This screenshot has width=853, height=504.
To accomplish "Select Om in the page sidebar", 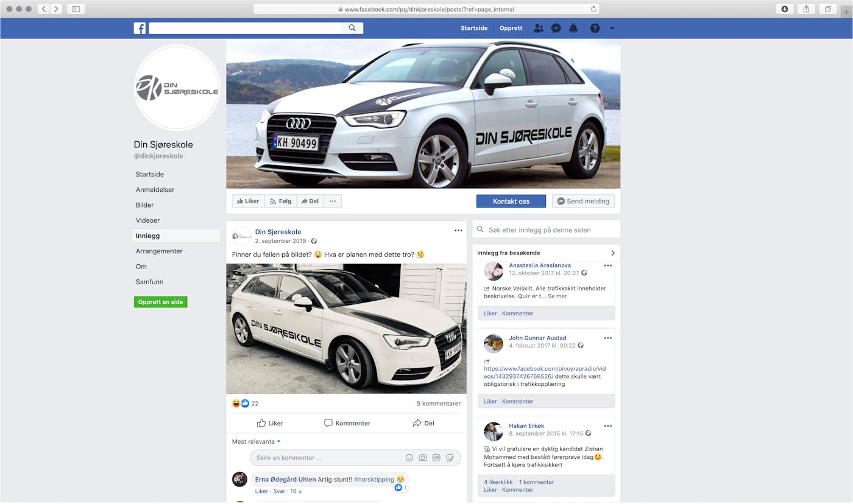I will [x=141, y=267].
